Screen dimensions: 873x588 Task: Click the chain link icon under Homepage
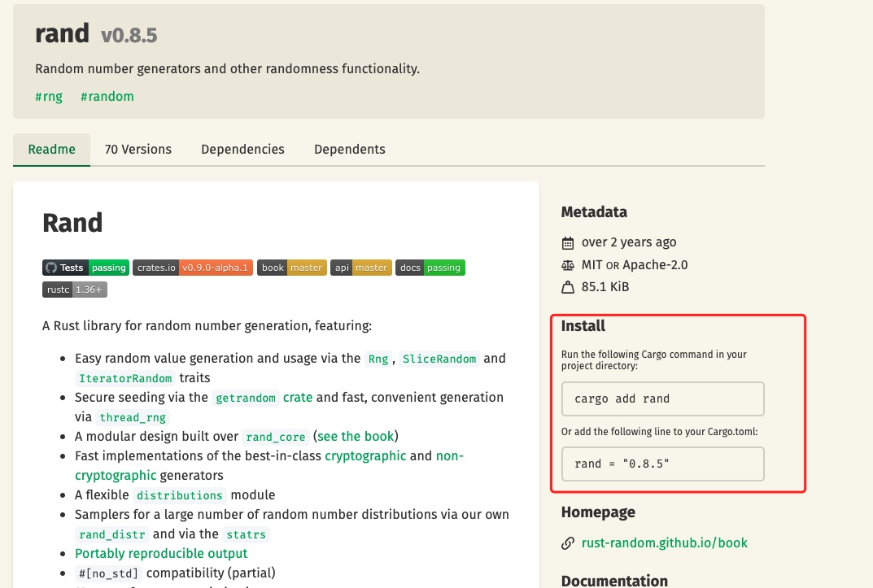[x=567, y=543]
